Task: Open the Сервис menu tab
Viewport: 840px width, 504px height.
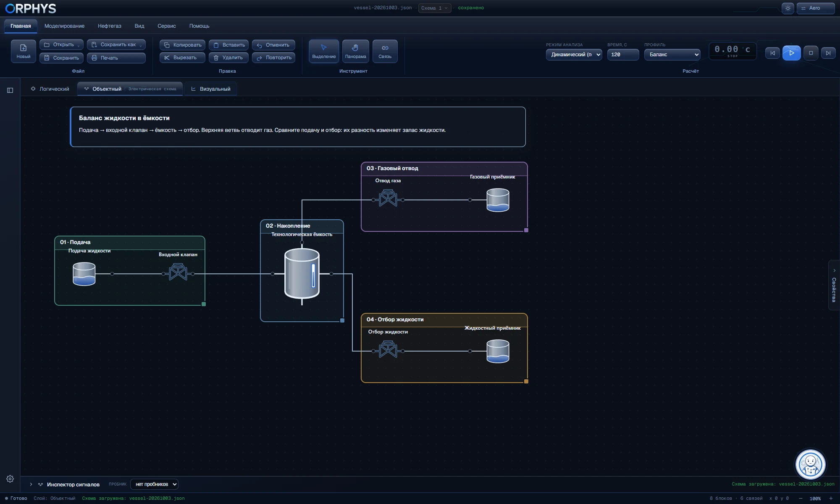Action: click(x=167, y=26)
